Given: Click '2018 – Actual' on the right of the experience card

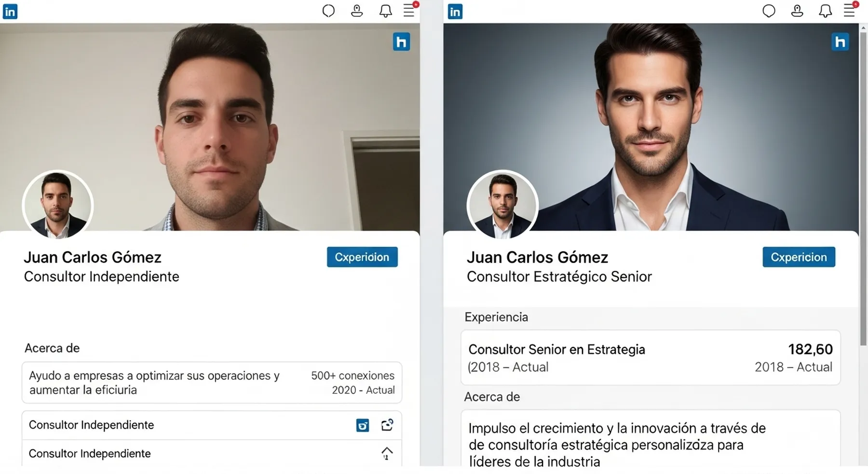Looking at the screenshot, I should [793, 367].
